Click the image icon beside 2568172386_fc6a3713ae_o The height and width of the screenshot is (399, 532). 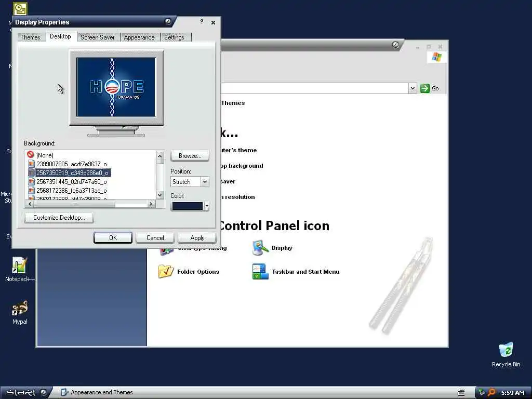click(31, 190)
